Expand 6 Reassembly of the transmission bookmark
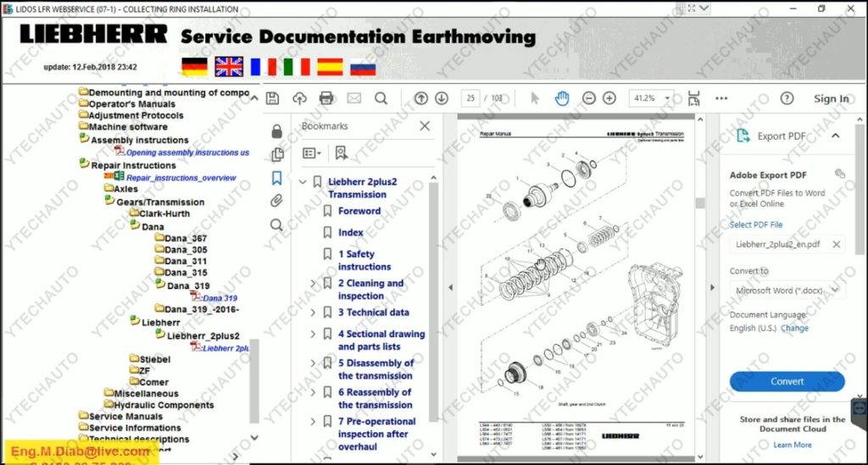Image resolution: width=868 pixels, height=465 pixels. pyautogui.click(x=313, y=392)
